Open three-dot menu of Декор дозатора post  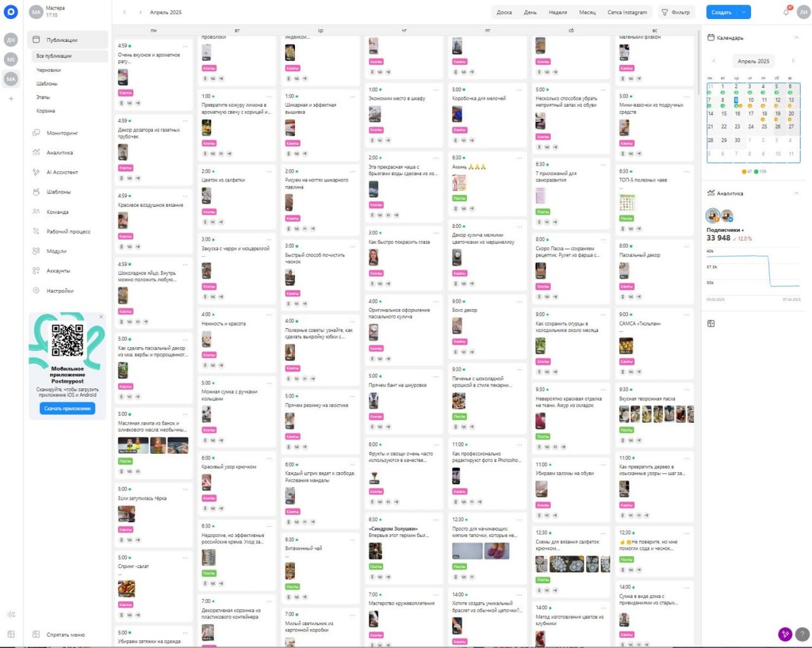(186, 121)
